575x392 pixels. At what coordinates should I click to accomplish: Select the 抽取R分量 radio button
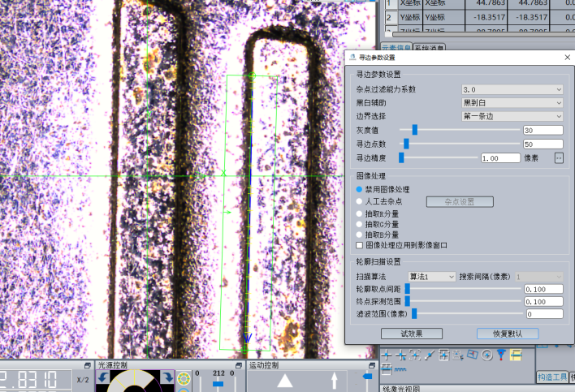(x=360, y=213)
